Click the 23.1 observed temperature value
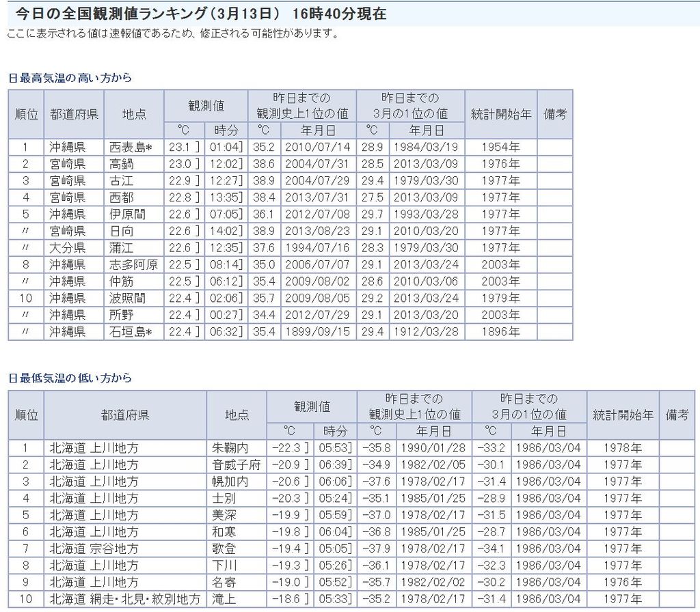 [179, 147]
